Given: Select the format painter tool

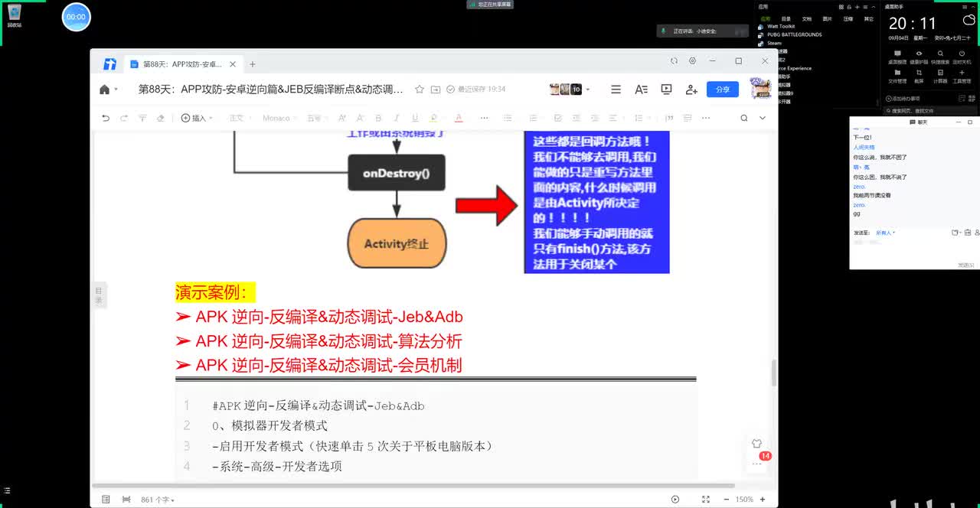Looking at the screenshot, I should (x=142, y=118).
